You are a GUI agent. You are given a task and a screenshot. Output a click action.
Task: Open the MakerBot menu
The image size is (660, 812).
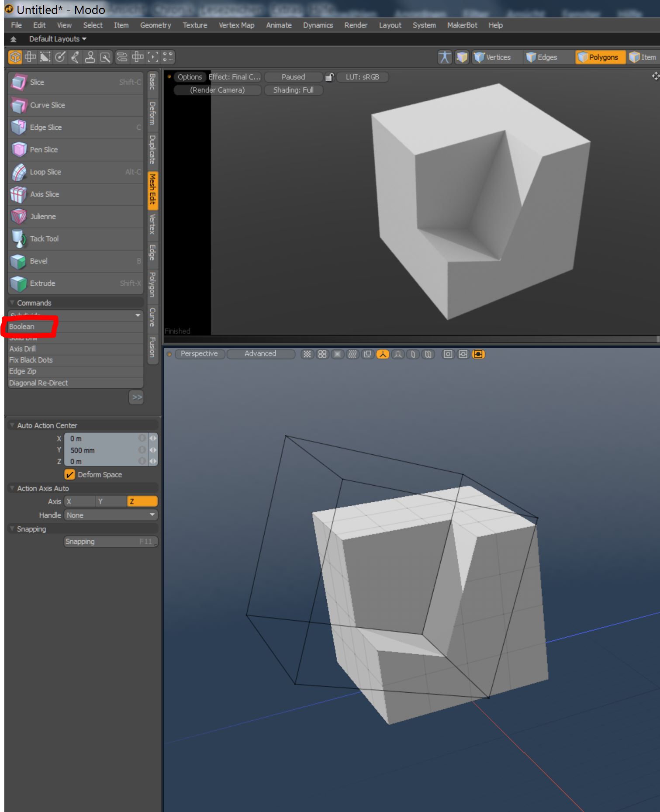point(462,25)
